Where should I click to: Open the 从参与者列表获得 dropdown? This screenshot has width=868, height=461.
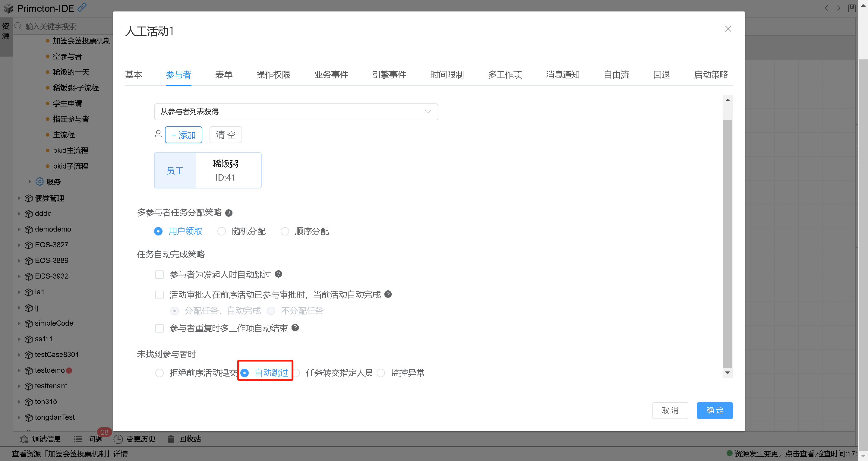tap(296, 112)
